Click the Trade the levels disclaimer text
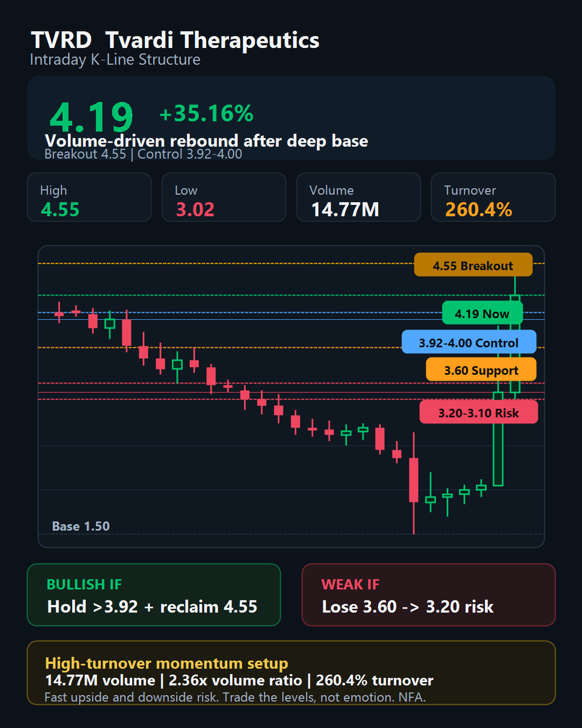Image resolution: width=582 pixels, height=728 pixels. [x=235, y=696]
